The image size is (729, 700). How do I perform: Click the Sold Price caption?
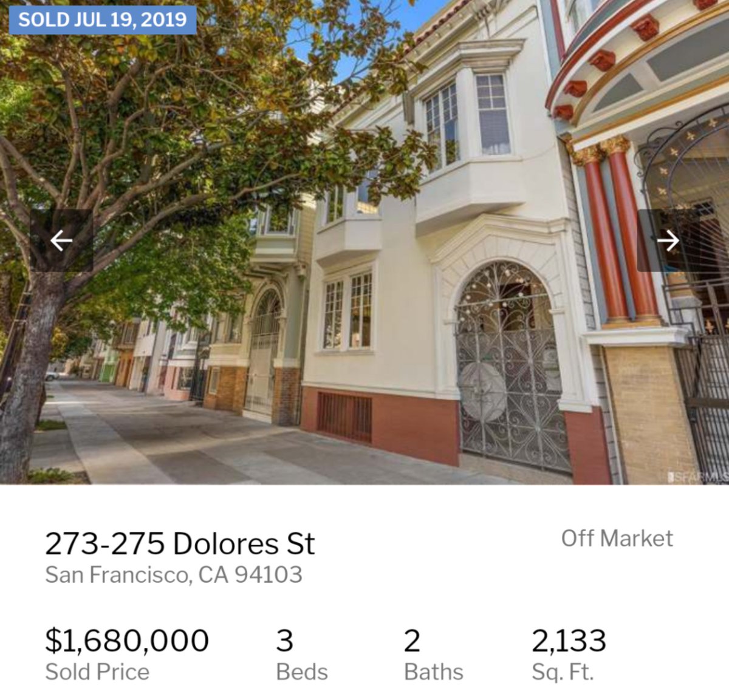[x=97, y=672]
